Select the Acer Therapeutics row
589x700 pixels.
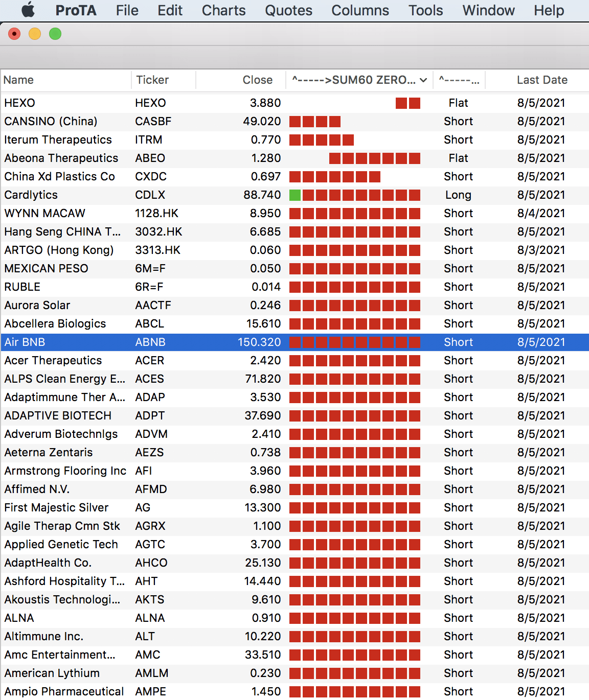point(294,360)
